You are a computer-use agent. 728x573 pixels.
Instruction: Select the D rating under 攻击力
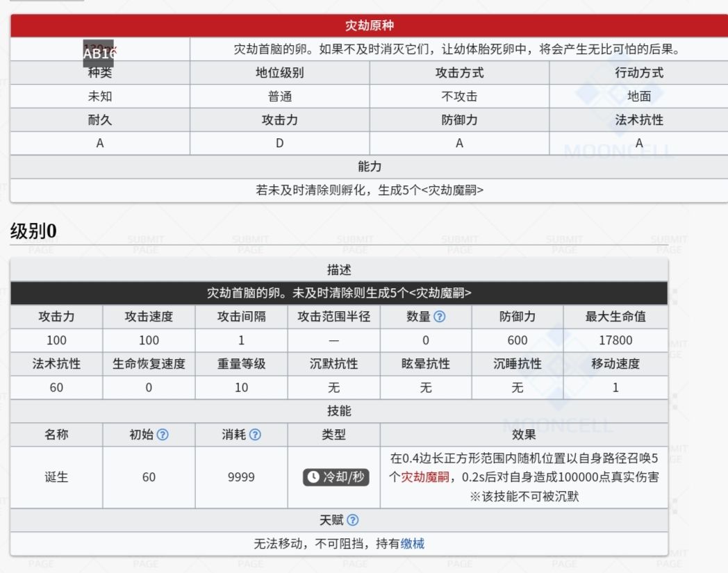click(x=279, y=144)
